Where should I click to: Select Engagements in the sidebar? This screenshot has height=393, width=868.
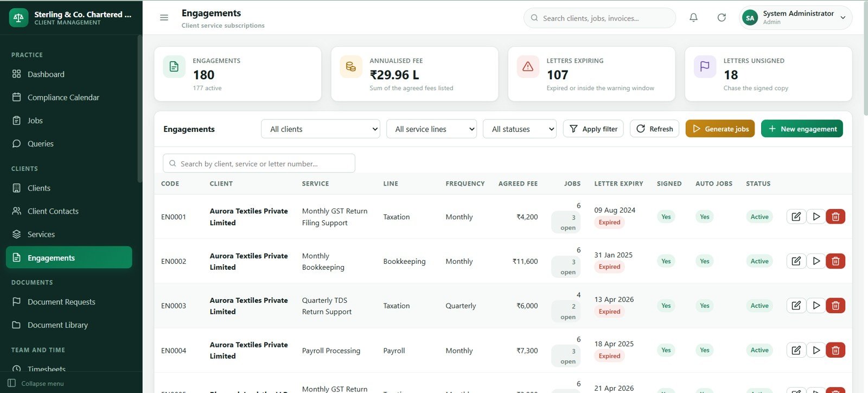pyautogui.click(x=69, y=257)
